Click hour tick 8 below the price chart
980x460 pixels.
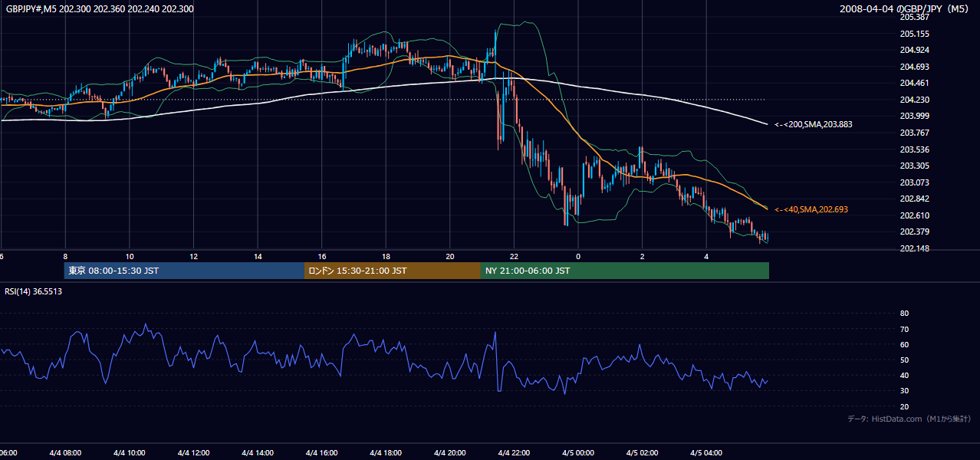point(65,256)
